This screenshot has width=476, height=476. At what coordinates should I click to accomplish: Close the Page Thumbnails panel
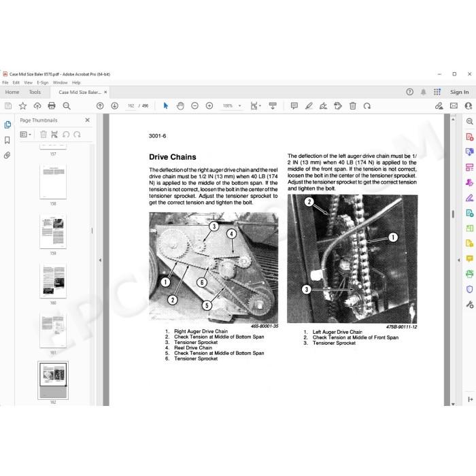coord(88,120)
